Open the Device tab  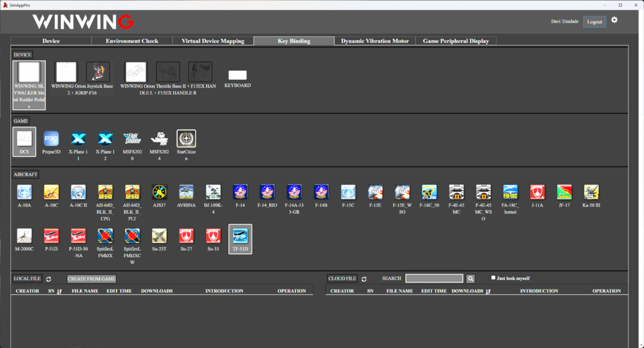point(51,41)
